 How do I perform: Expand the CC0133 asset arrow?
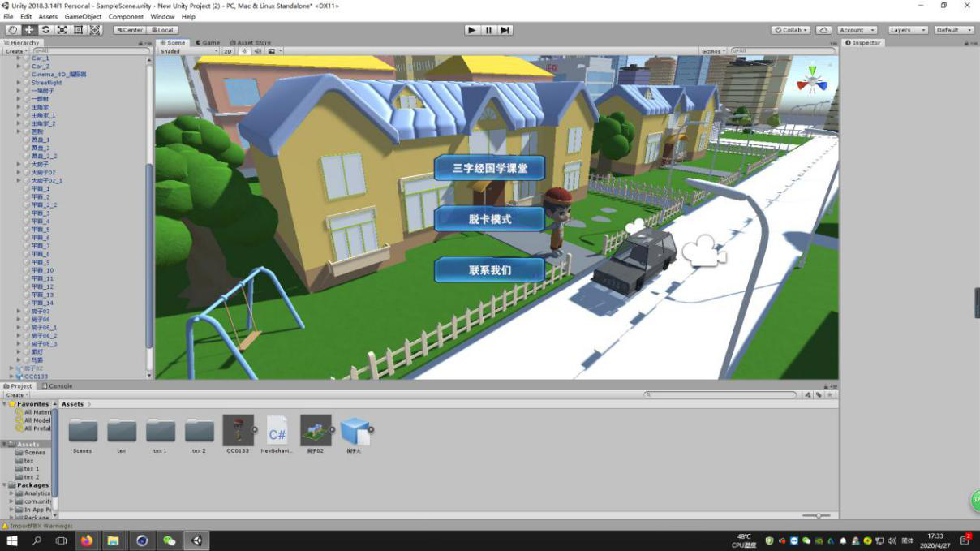tap(256, 430)
